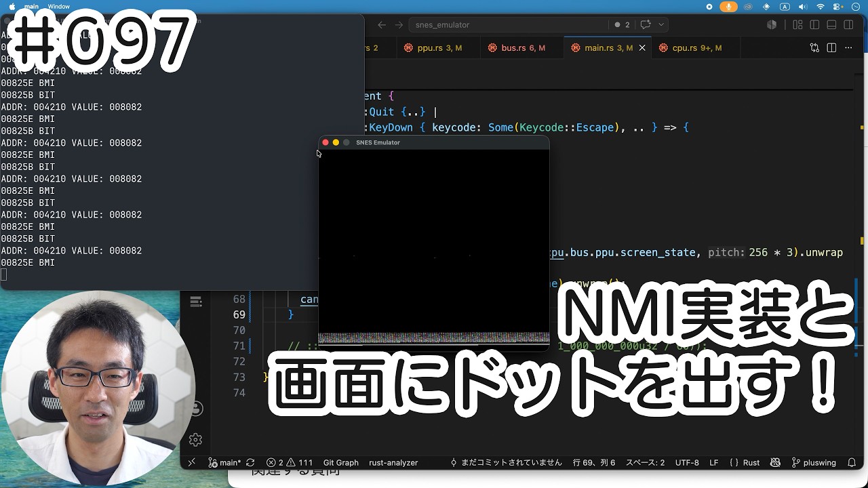Open notifications bell in status bar
The height and width of the screenshot is (488, 868).
click(852, 462)
